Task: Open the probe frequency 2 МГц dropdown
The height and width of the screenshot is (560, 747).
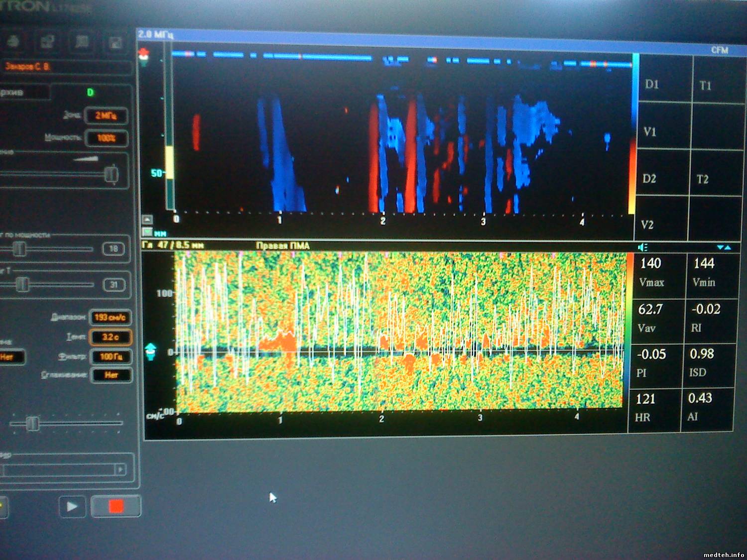Action: coord(106,115)
